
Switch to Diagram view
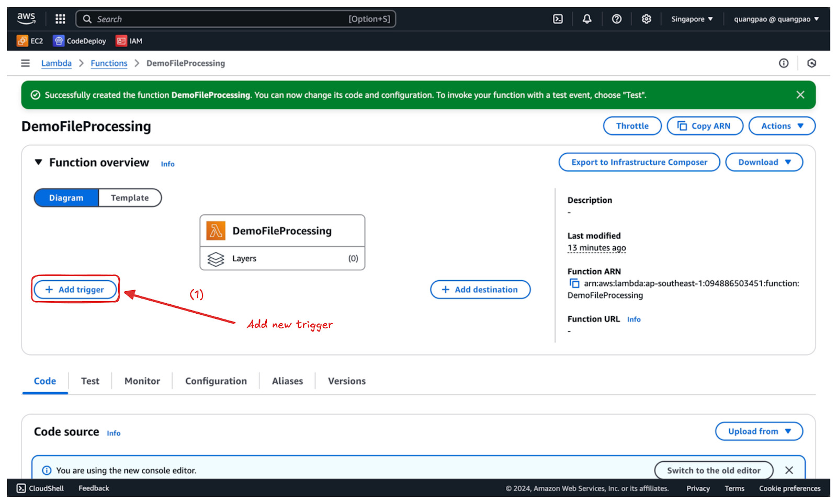66,198
